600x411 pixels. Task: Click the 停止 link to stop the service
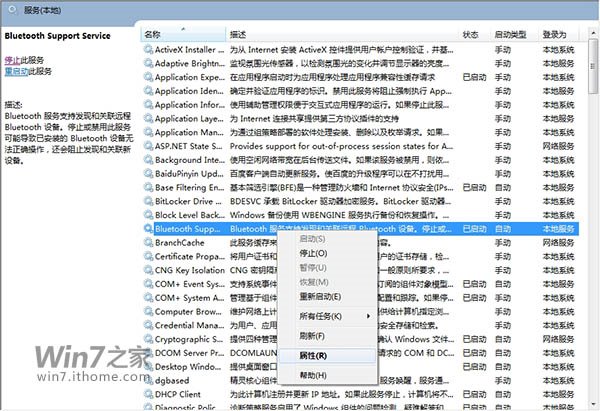[12, 60]
